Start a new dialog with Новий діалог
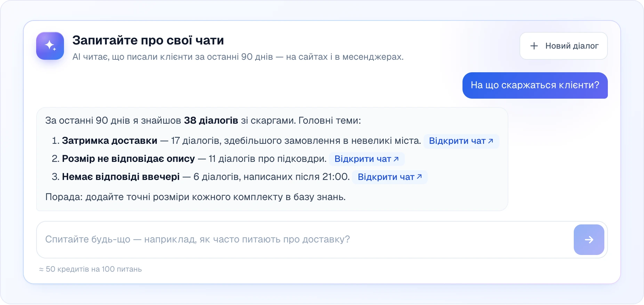Viewport: 644px width, 305px height. point(564,46)
